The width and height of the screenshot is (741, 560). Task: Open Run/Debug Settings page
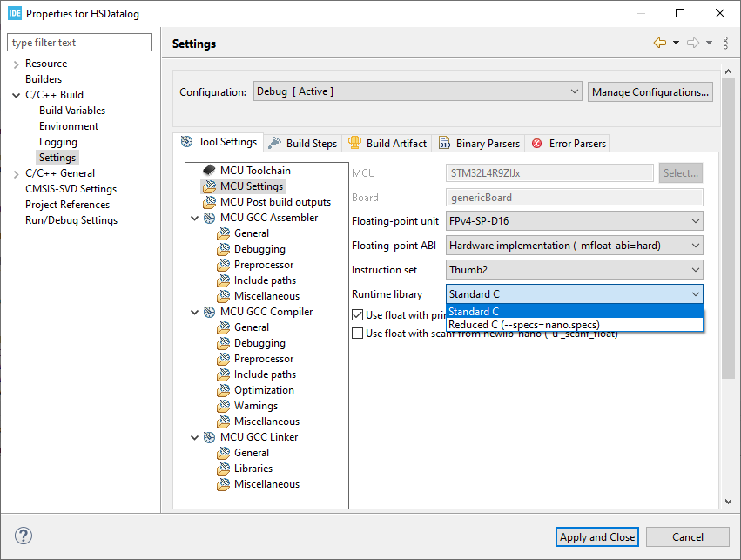(x=71, y=219)
